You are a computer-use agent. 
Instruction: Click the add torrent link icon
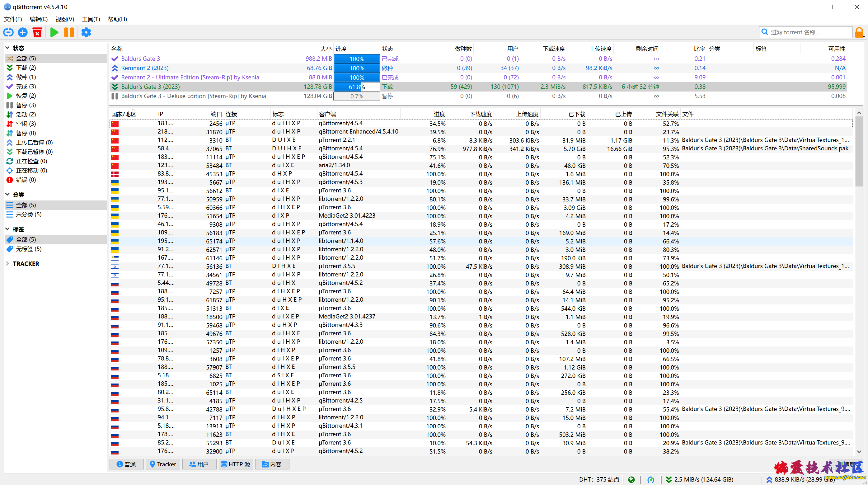point(8,32)
